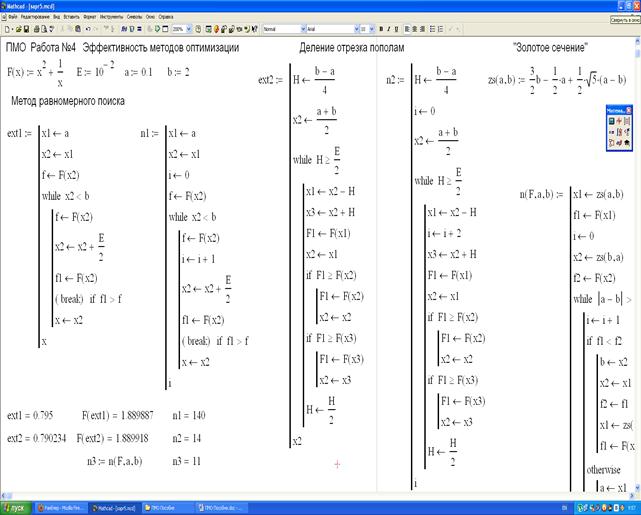The height and width of the screenshot is (515, 641).
Task: Open Calculator palette in Math toolbar
Action: 612,121
